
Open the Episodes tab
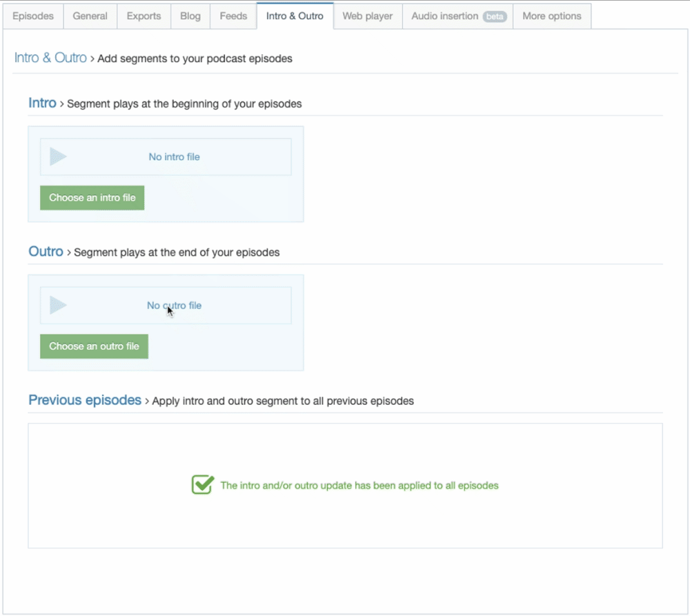tap(33, 17)
